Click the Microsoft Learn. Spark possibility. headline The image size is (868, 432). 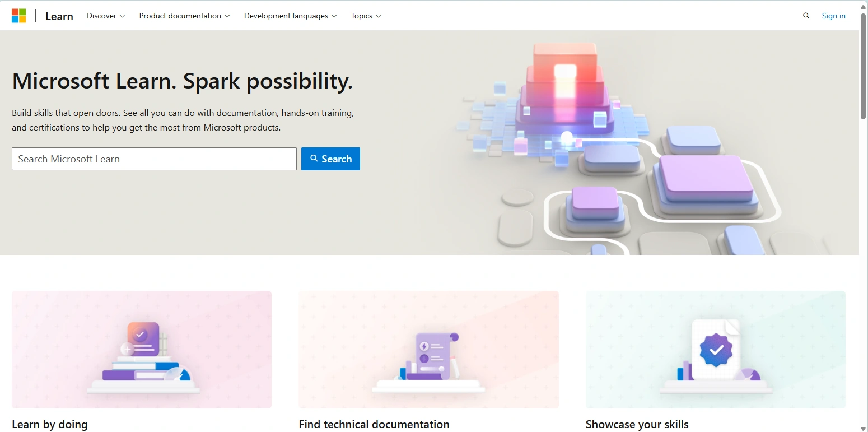click(183, 81)
